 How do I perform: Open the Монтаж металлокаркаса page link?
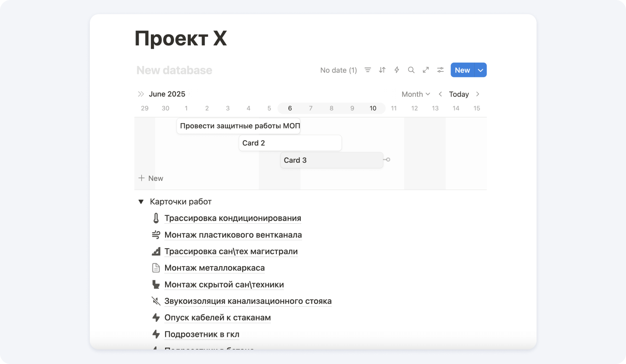coord(214,268)
